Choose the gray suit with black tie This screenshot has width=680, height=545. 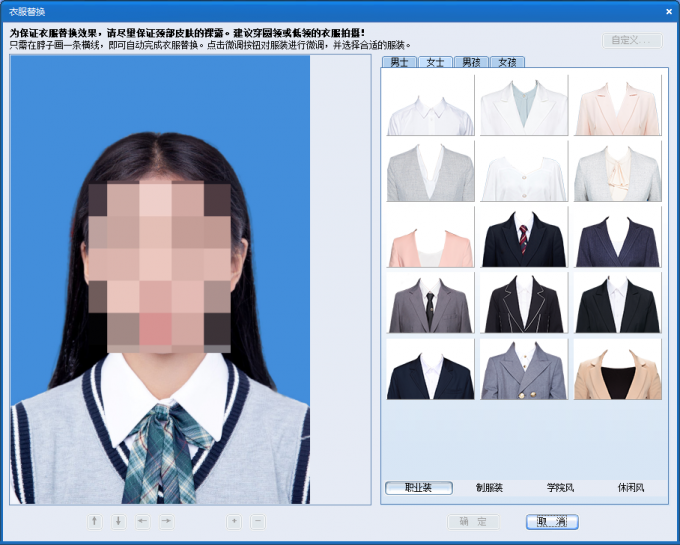(431, 303)
